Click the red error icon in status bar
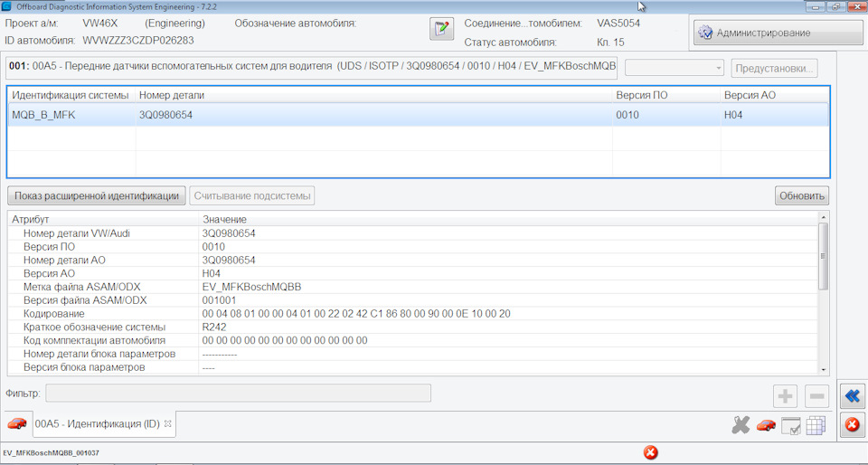Image resolution: width=868 pixels, height=465 pixels. tap(651, 453)
